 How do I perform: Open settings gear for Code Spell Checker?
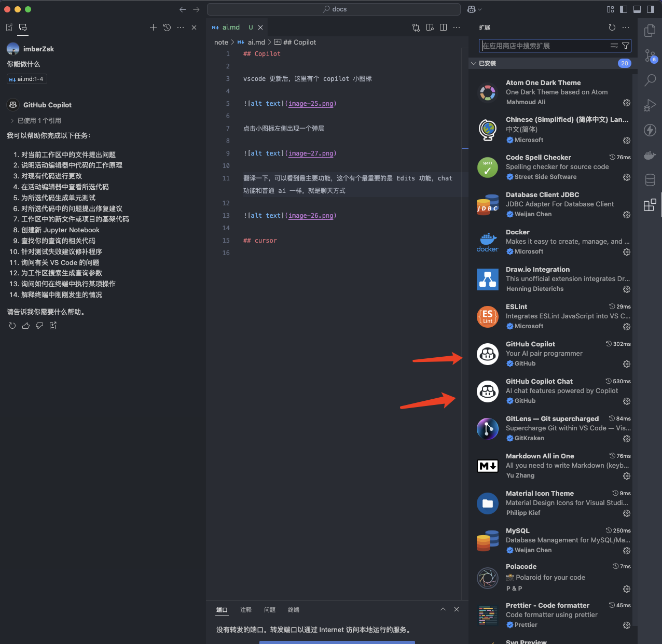(x=627, y=177)
